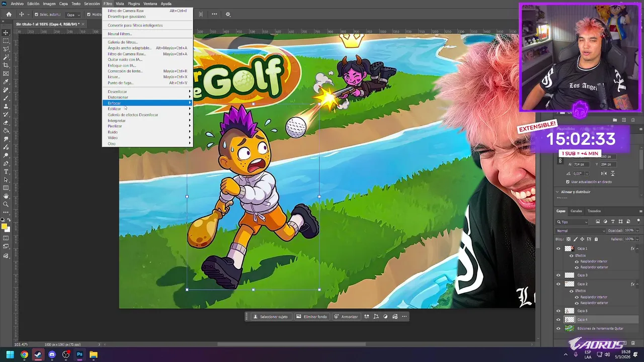Viewport: 644px width, 362px height.
Task: Click the Armonizar button
Action: coord(346,317)
